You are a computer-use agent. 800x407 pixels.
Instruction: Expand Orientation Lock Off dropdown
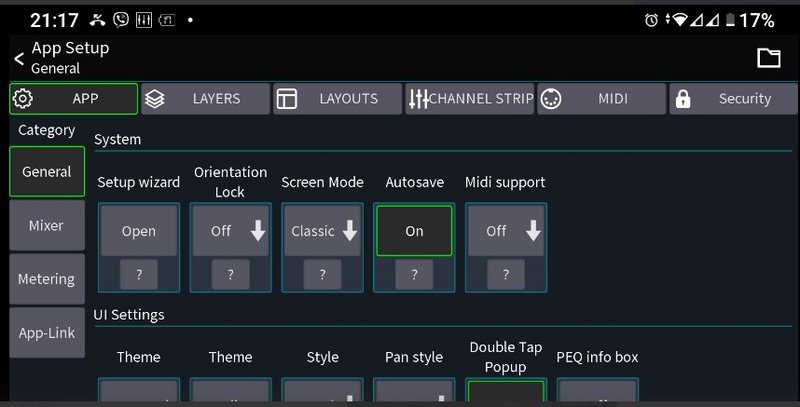coord(231,231)
